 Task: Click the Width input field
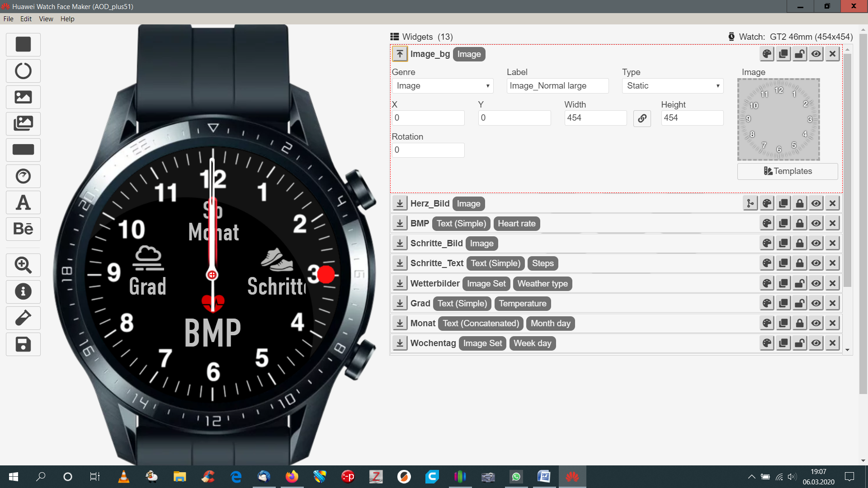595,118
